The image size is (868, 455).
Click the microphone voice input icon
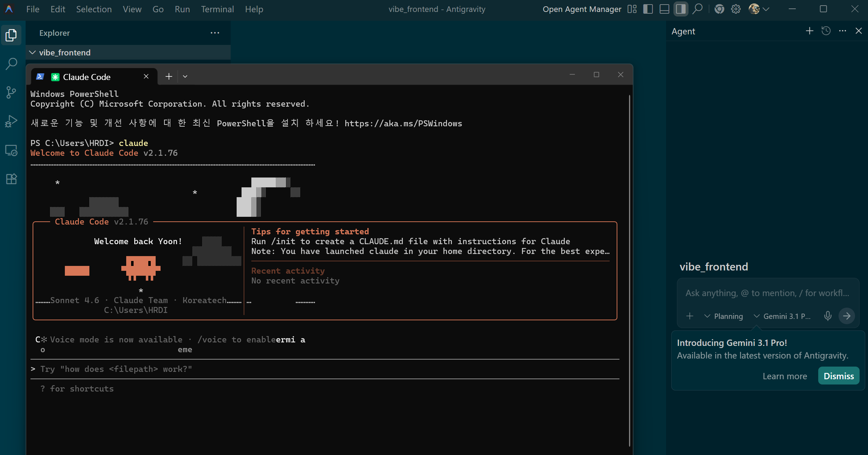point(828,316)
